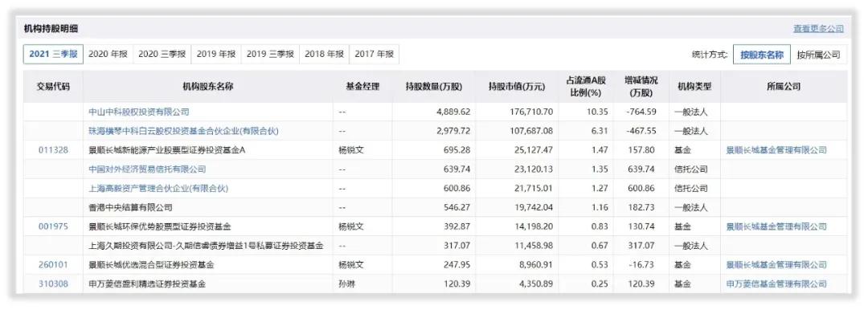This screenshot has height=310, width=868.
Task: Click the 占流通A股比例(%) column header
Action: coord(586,87)
